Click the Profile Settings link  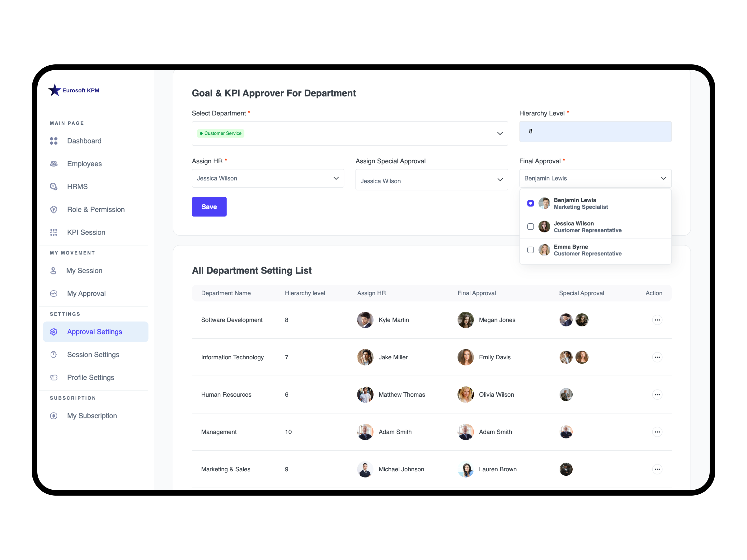point(91,377)
